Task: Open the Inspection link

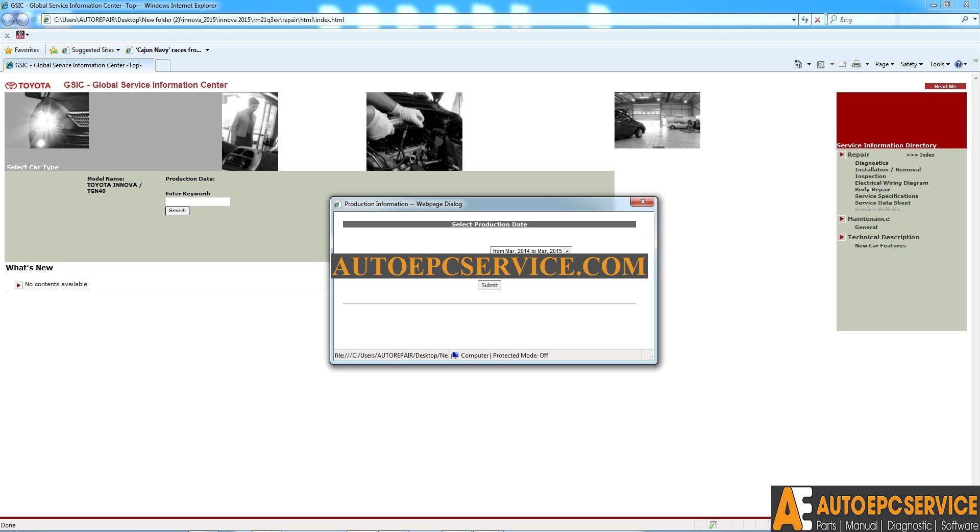Action: (870, 176)
